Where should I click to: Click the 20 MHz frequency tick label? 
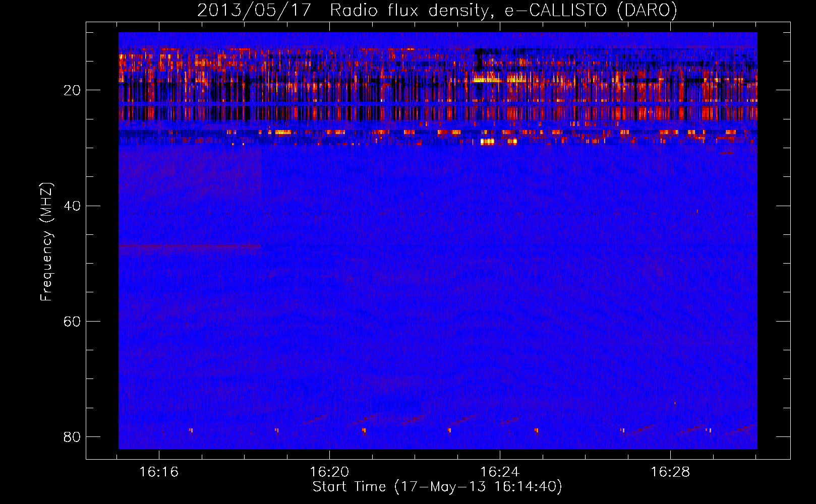72,90
